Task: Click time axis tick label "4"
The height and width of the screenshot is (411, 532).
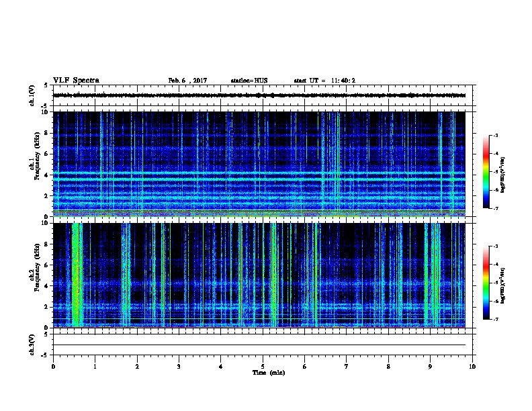Action: (x=221, y=366)
